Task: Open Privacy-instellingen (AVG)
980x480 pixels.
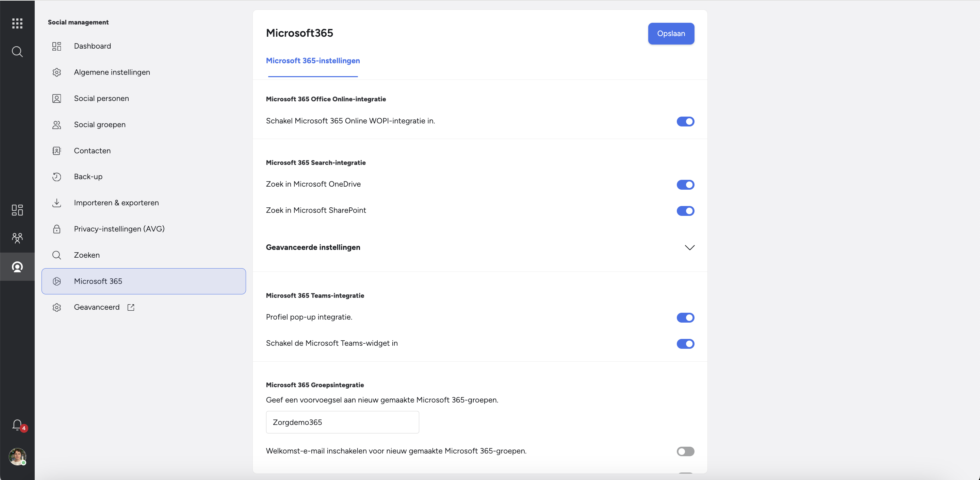Action: (x=143, y=229)
